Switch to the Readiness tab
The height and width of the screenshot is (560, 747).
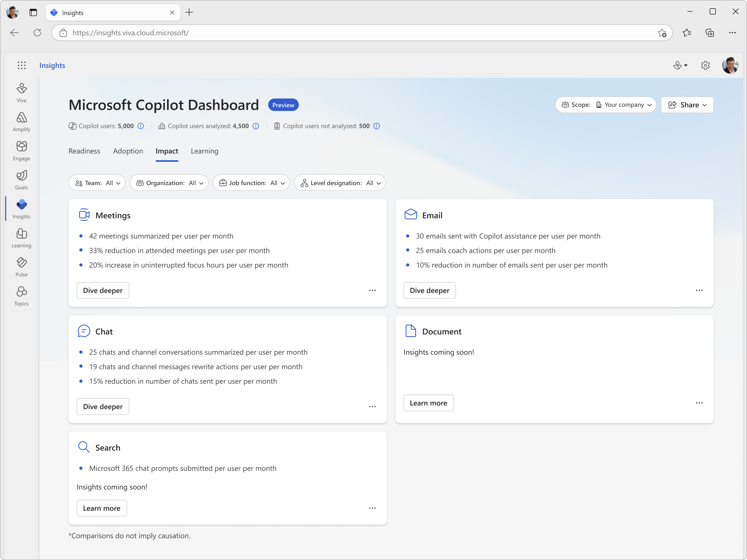(84, 151)
